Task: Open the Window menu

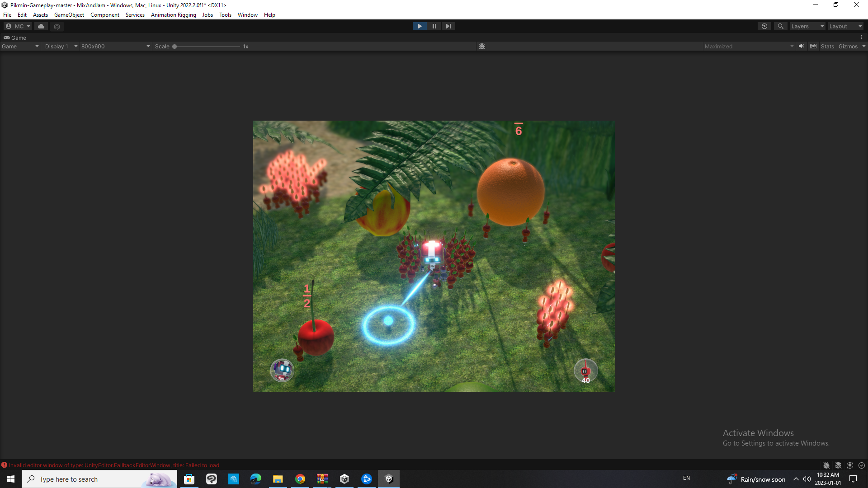Action: click(x=248, y=15)
